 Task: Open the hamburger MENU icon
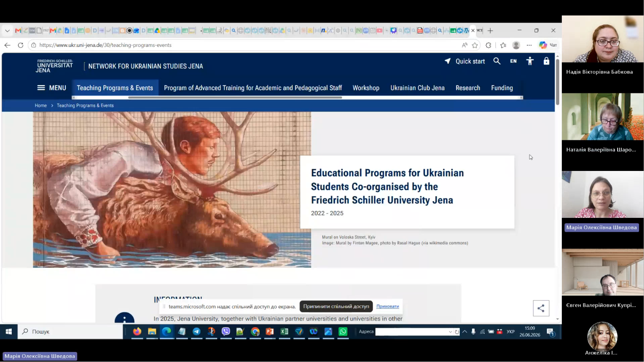coord(41,88)
